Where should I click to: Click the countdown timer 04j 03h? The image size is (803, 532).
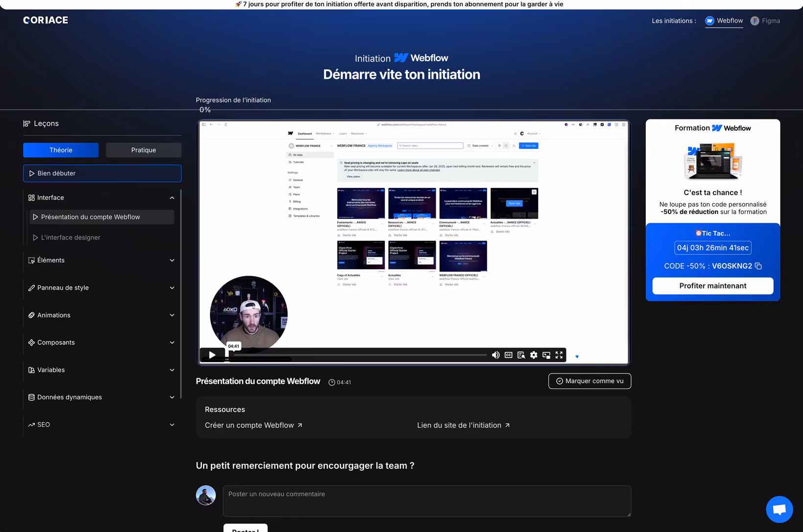pyautogui.click(x=713, y=248)
